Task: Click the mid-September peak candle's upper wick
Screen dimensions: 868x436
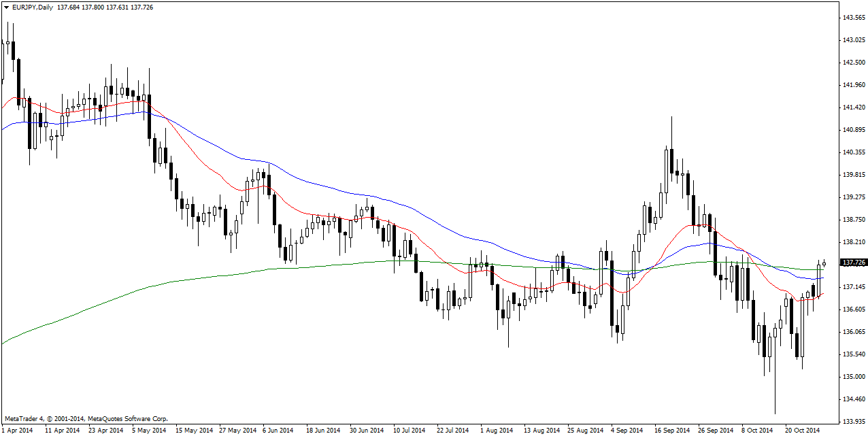Action: [671, 129]
